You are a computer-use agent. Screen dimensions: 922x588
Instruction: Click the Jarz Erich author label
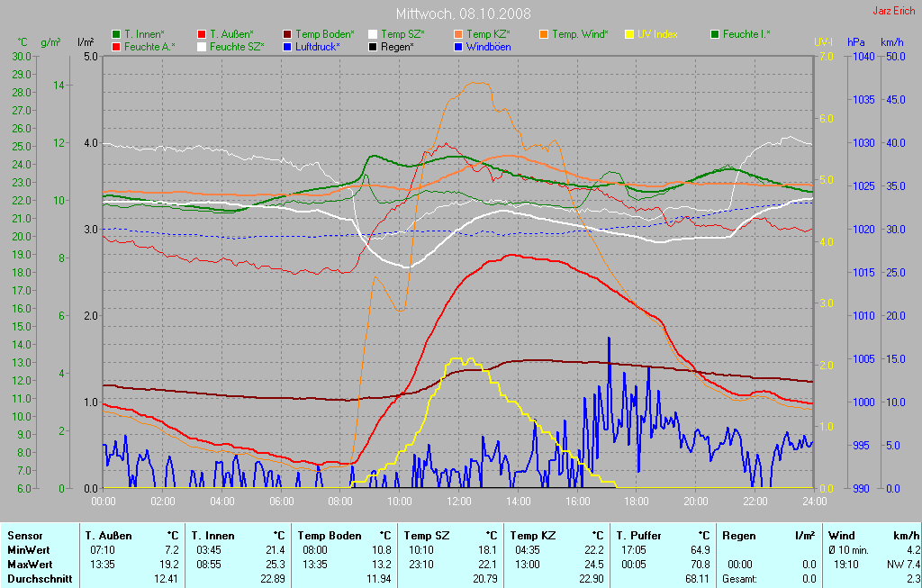(893, 11)
